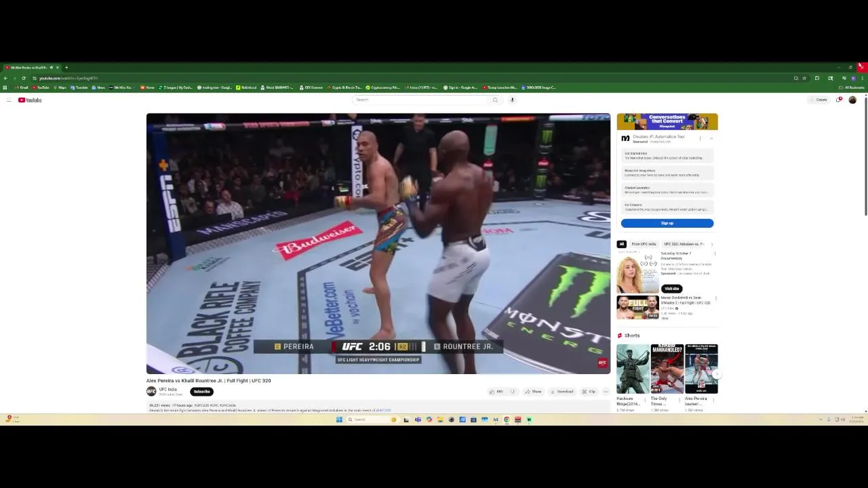This screenshot has height=488, width=868.
Task: Mute the tab via speaker icon
Action: [52, 67]
